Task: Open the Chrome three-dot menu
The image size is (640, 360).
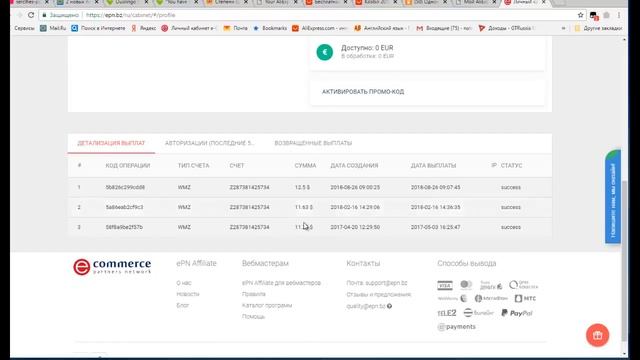Action: [619, 15]
